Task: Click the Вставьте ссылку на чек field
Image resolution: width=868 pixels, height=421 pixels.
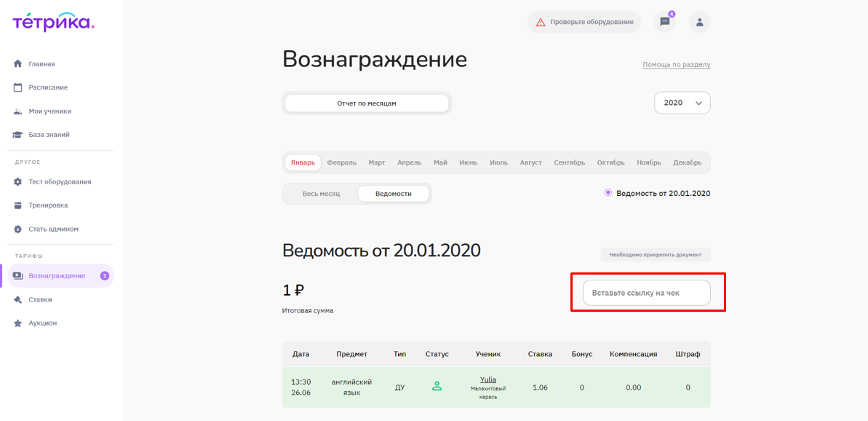Action: click(x=647, y=293)
